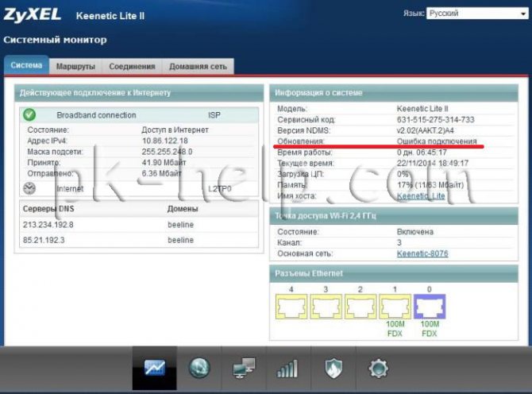Switch to the Соединения tab

click(x=132, y=66)
